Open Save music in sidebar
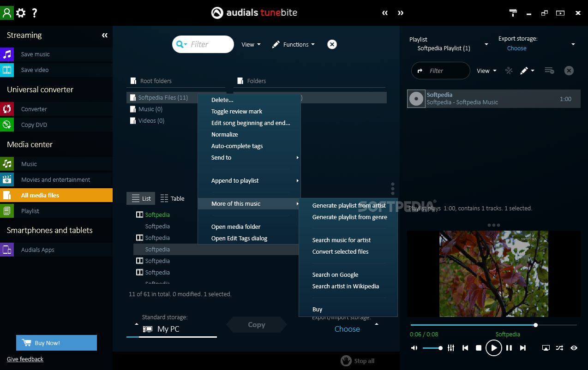The image size is (588, 370). (56, 54)
